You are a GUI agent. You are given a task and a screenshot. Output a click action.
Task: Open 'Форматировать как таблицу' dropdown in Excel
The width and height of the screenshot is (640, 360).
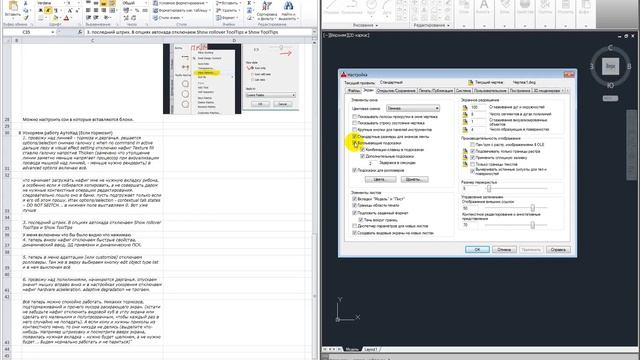point(183,10)
